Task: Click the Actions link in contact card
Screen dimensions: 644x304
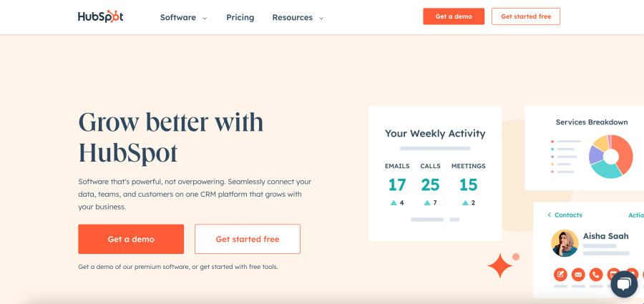Action: coord(635,215)
